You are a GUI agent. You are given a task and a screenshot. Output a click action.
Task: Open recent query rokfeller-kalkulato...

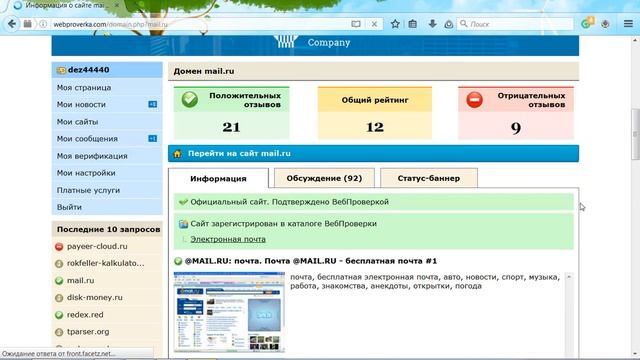tap(105, 263)
